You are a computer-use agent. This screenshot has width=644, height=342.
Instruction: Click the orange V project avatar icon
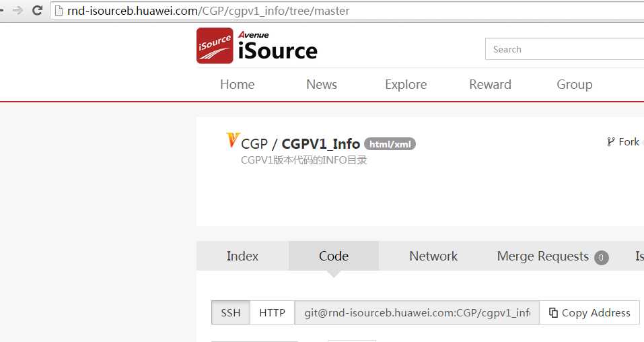pyautogui.click(x=232, y=140)
